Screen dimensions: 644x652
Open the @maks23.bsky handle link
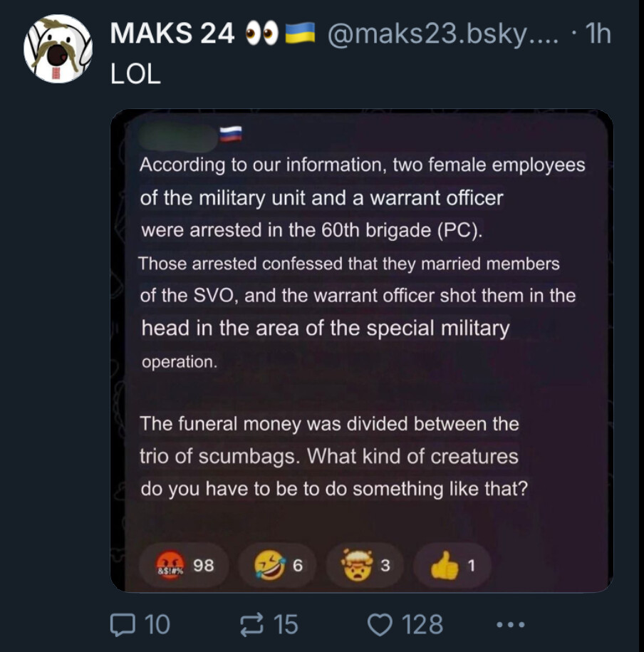[x=443, y=33]
